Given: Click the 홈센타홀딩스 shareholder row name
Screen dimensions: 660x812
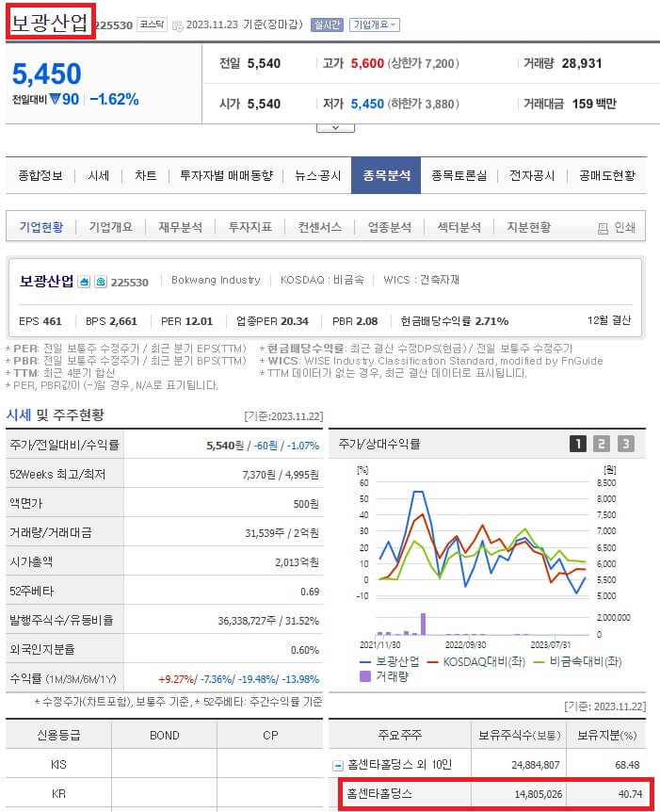Looking at the screenshot, I should coord(378,794).
